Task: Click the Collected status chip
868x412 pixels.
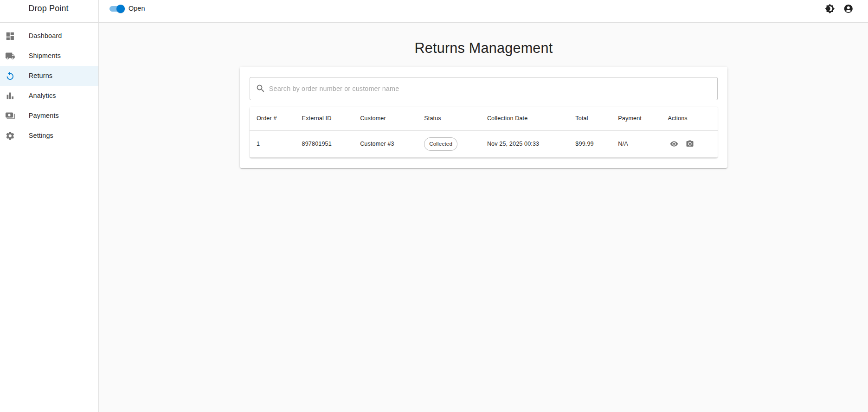Action: (x=440, y=144)
